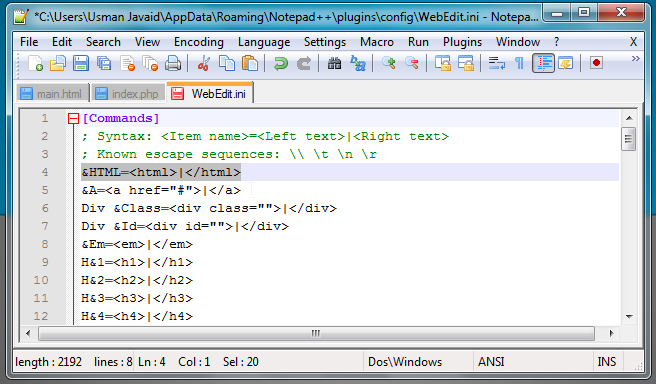The width and height of the screenshot is (656, 384).
Task: Click the Zoom Out magnifier icon
Action: tap(412, 64)
